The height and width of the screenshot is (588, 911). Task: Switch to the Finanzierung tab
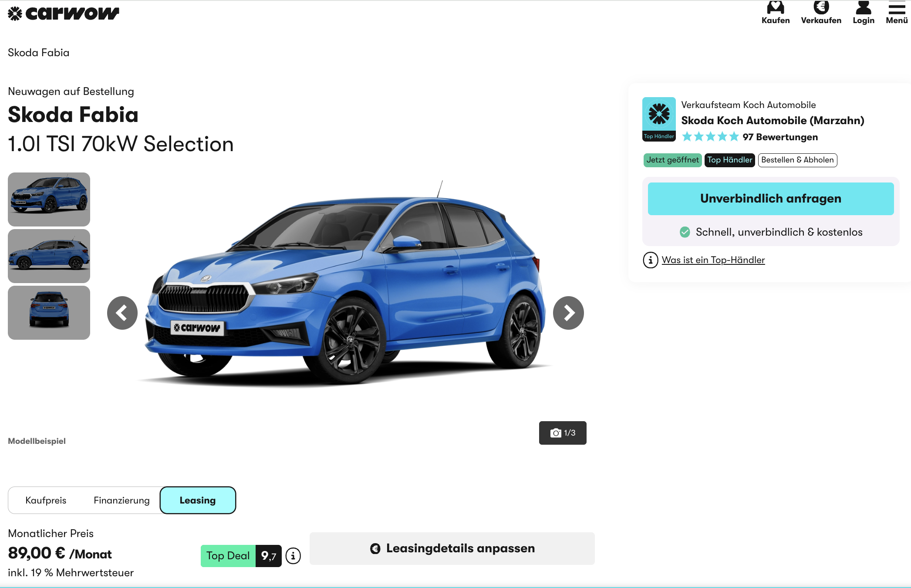click(x=121, y=500)
